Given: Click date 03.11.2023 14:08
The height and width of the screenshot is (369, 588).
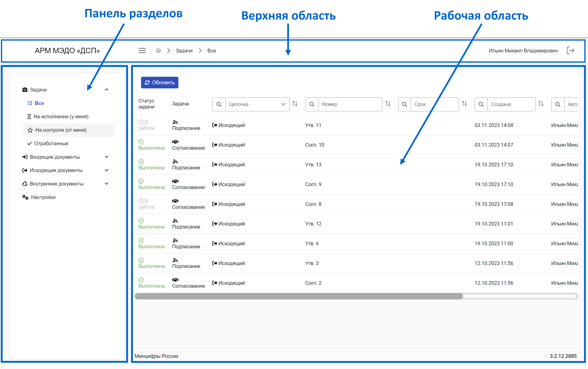Looking at the screenshot, I should click(494, 125).
